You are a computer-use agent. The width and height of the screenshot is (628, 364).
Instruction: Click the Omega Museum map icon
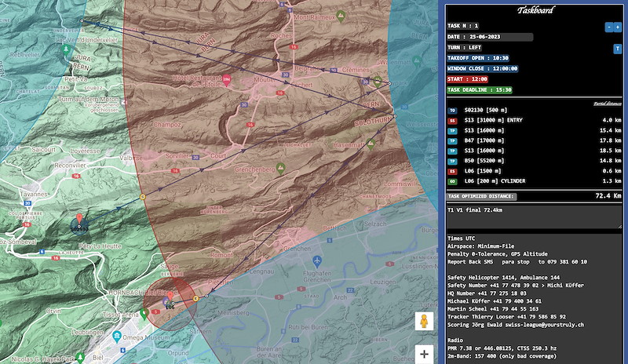[117, 337]
